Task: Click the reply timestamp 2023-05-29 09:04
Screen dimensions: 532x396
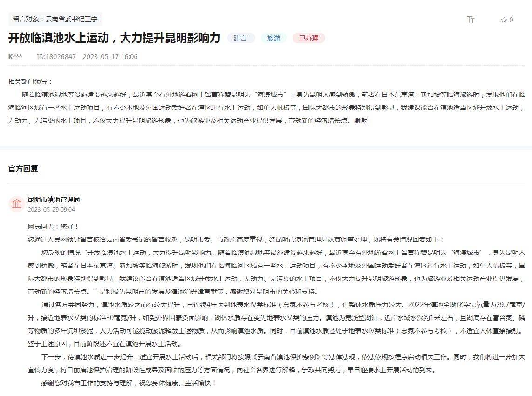Action: (x=51, y=210)
